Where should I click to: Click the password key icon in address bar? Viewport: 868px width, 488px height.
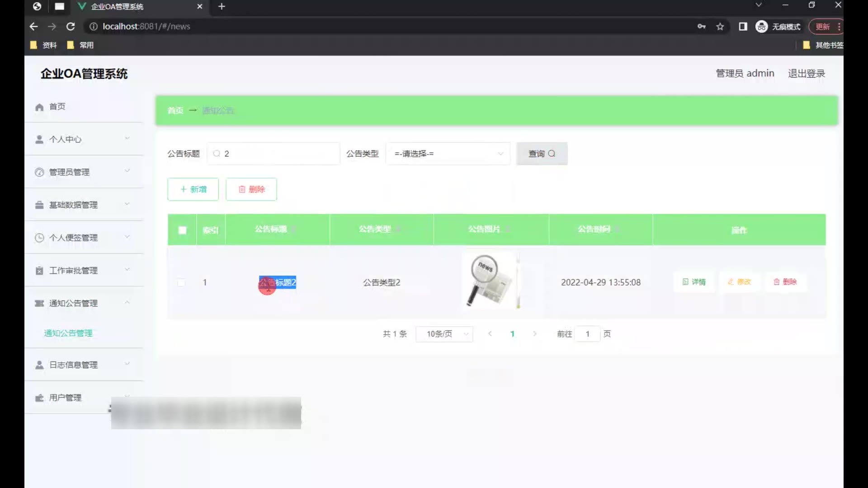pyautogui.click(x=701, y=27)
